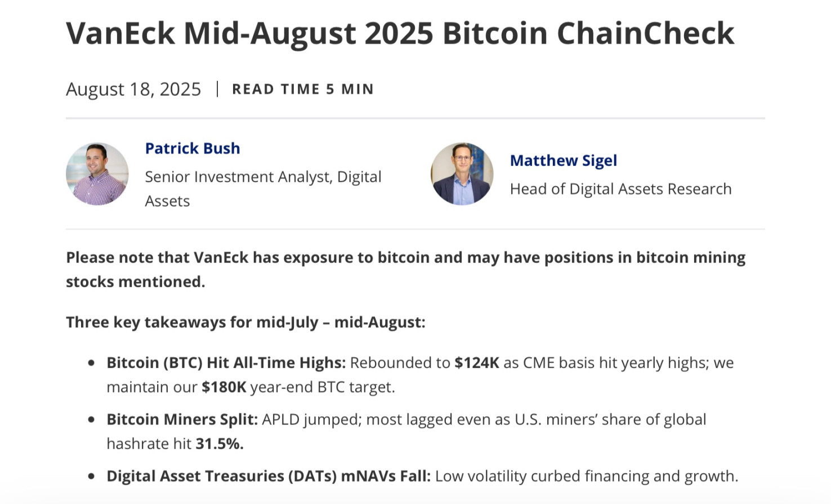This screenshot has height=504, width=831.
Task: Click Matthew Sigel's profile photo
Action: [462, 174]
